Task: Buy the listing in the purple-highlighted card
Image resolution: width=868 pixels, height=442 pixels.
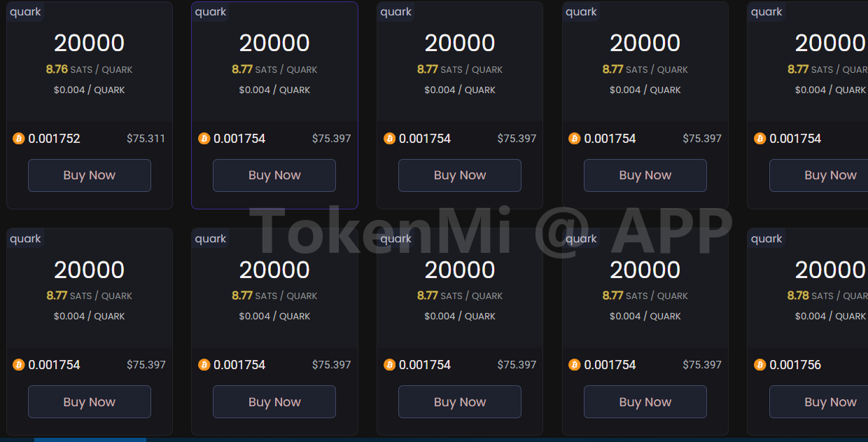Action: click(274, 175)
